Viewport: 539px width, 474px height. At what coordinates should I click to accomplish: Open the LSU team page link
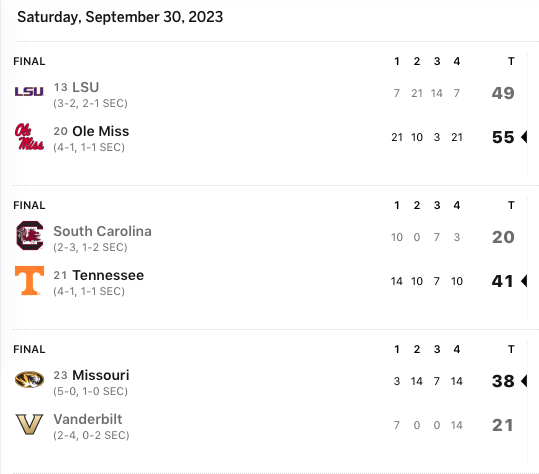[x=86, y=87]
